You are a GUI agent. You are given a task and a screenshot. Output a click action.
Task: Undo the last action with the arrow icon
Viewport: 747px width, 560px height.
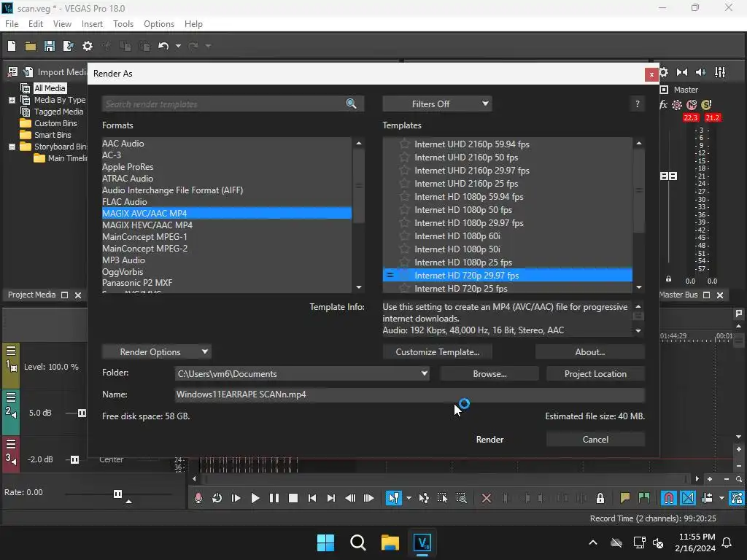163,46
